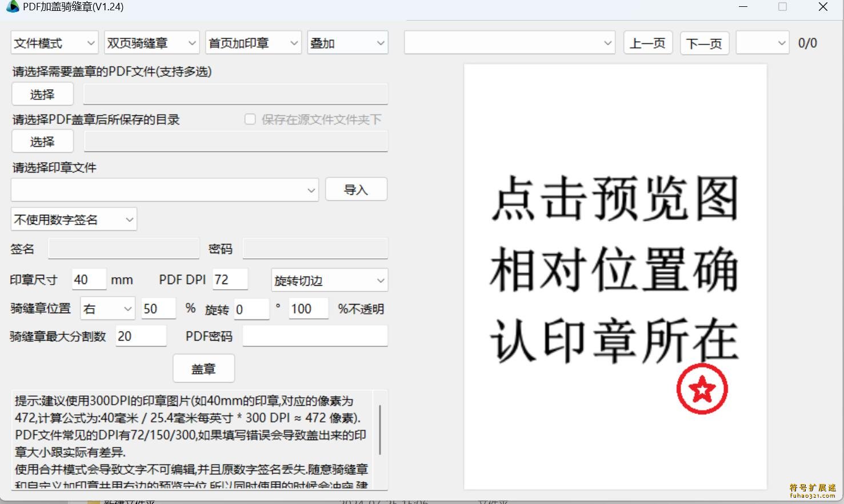Viewport: 844px width, 504px height.
Task: Open the 骑缝章位置 direction dropdown
Action: [x=107, y=309]
